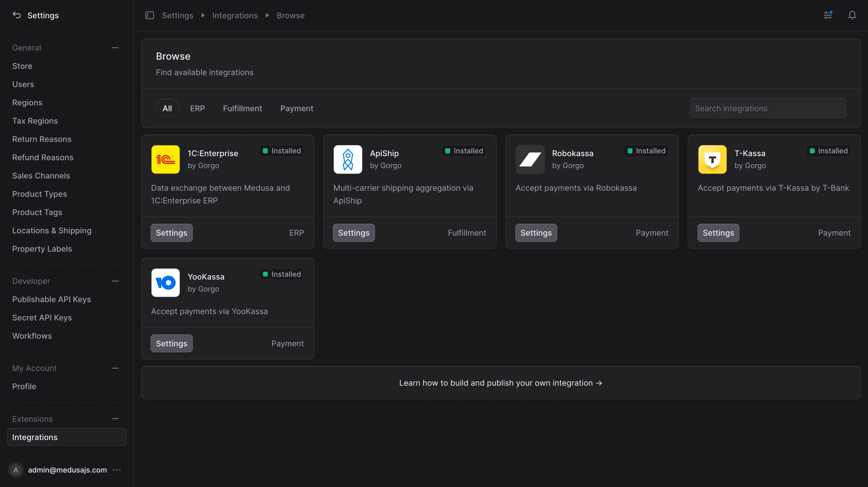Collapse the Developer section
The image size is (868, 487).
point(115,281)
